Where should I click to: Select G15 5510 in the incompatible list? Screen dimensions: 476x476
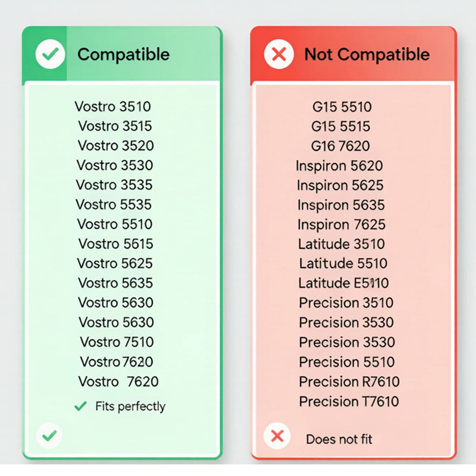click(x=342, y=107)
